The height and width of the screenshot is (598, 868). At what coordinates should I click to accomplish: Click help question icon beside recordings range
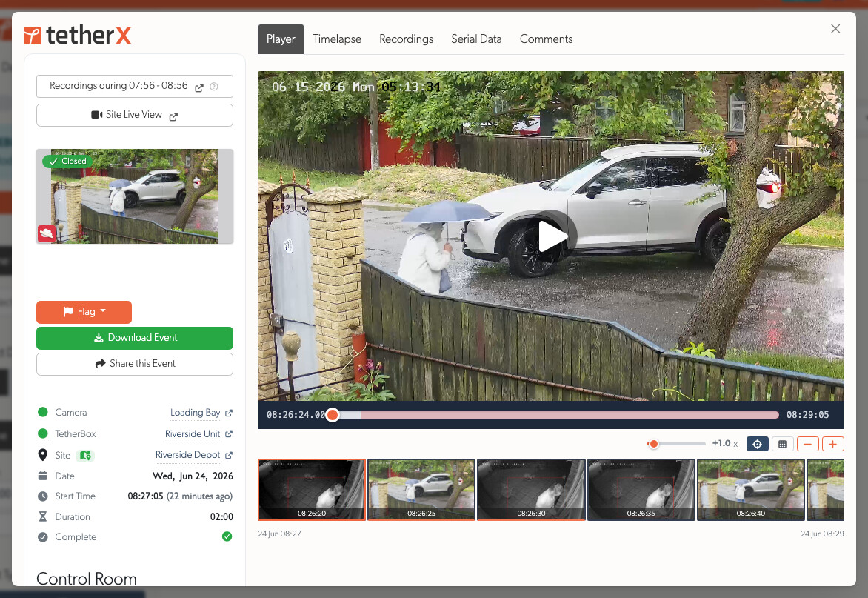tap(214, 87)
